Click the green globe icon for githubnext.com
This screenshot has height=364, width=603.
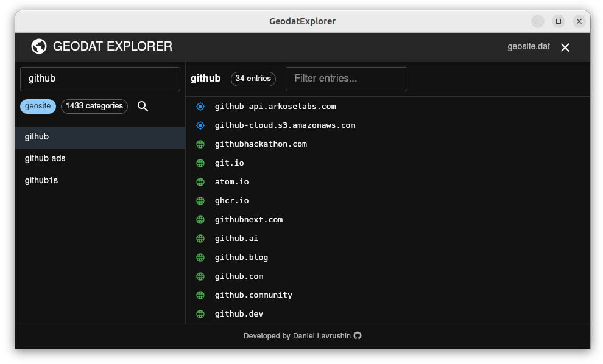200,220
